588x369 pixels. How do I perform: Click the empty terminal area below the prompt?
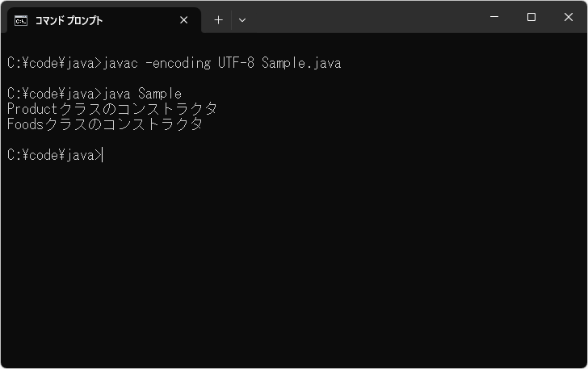coord(294,266)
